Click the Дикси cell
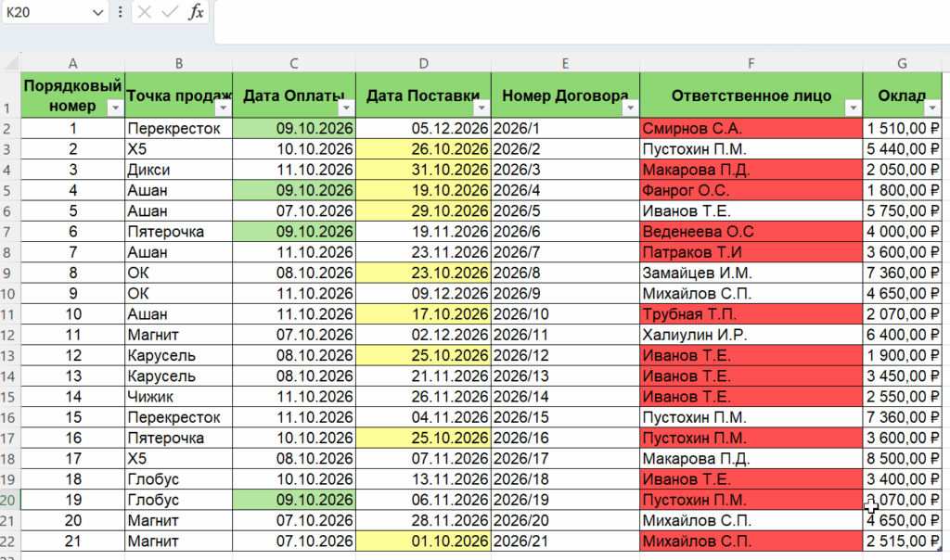This screenshot has height=560, width=950. [179, 170]
